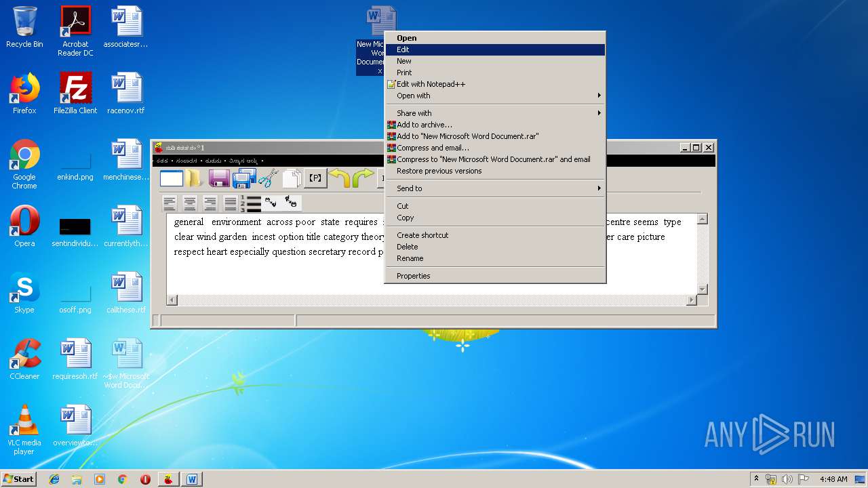The image size is (868, 488).
Task: Select Print from the context menu
Action: pyautogui.click(x=495, y=73)
